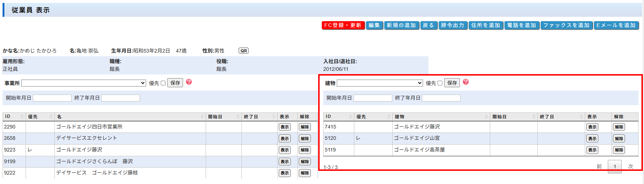Enable the 優先 checkbox for 建物
Image resolution: width=644 pixels, height=184 pixels.
pyautogui.click(x=440, y=83)
